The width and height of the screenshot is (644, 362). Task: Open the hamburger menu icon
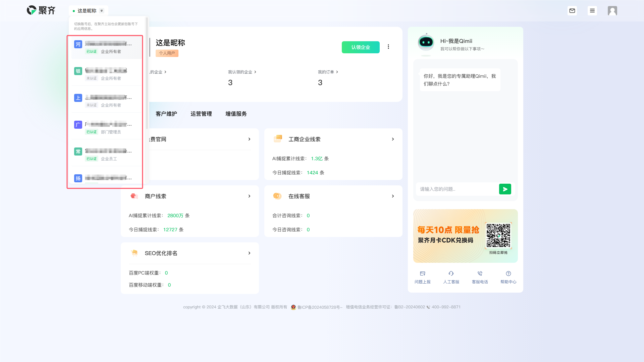(592, 11)
